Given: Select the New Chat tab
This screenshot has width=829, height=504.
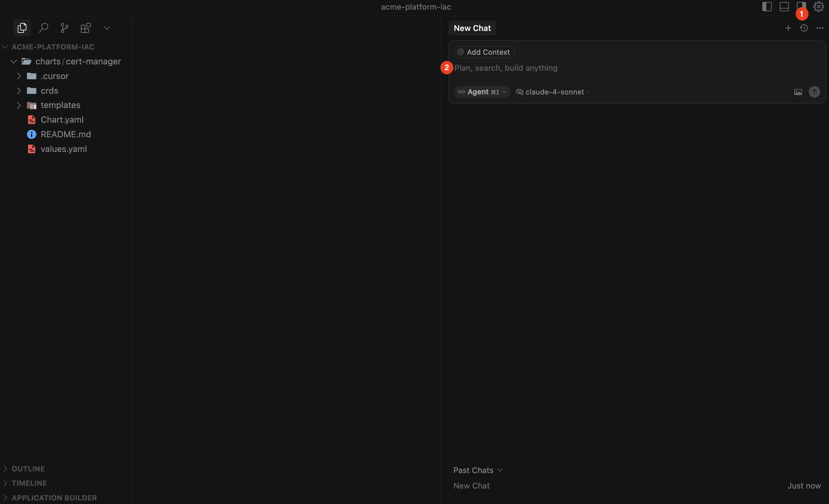Looking at the screenshot, I should (472, 28).
